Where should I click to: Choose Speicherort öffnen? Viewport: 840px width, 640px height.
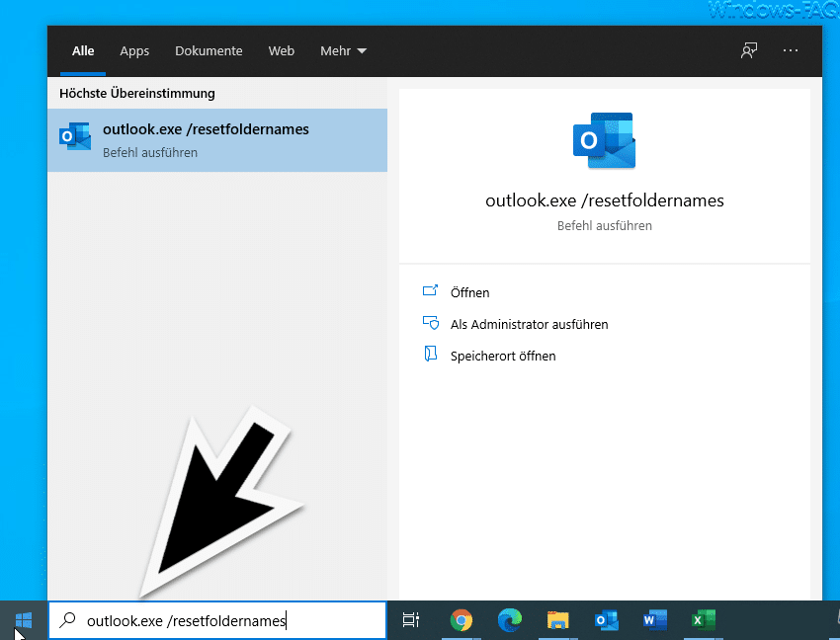(503, 357)
